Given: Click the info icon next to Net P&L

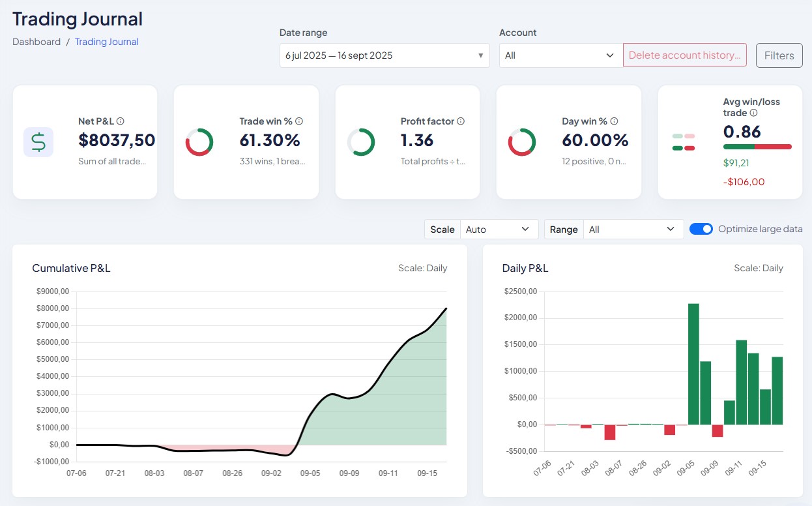Looking at the screenshot, I should pyautogui.click(x=121, y=121).
